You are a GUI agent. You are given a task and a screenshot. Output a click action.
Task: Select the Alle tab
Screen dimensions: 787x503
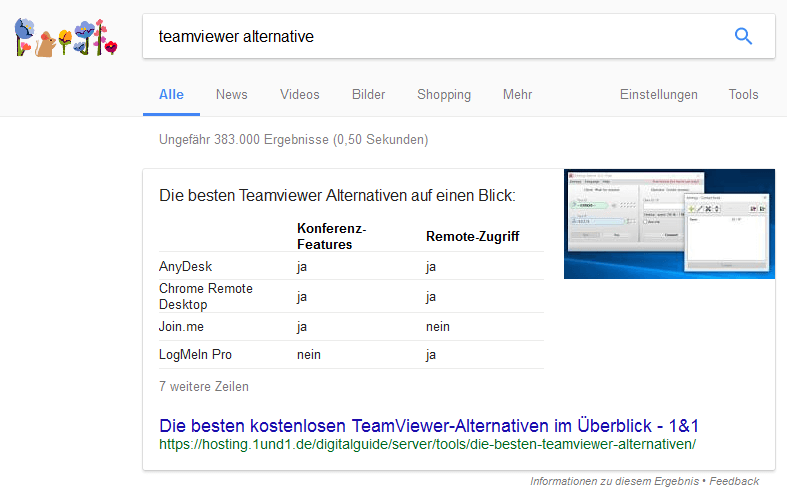point(171,95)
